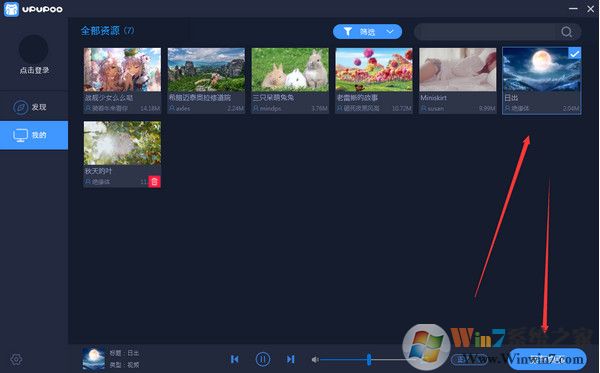
Task: Click the filter dropdown chevron arrow
Action: (x=390, y=31)
